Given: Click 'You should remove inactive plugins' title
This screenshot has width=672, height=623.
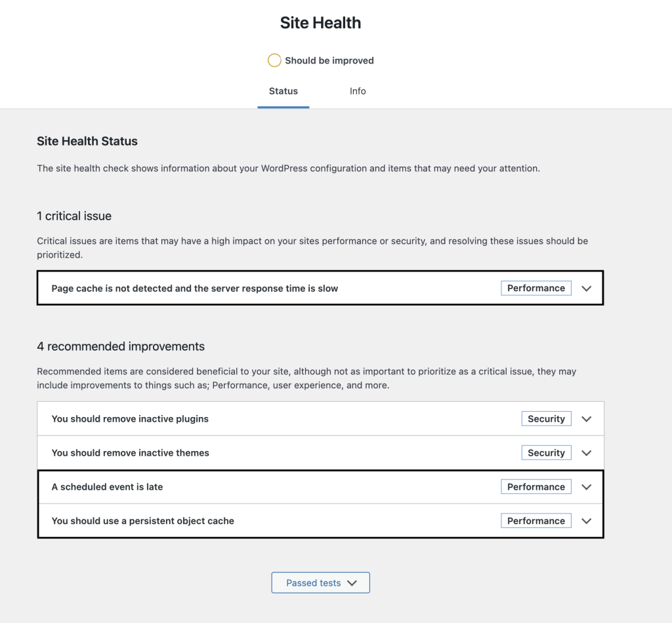Looking at the screenshot, I should 130,419.
